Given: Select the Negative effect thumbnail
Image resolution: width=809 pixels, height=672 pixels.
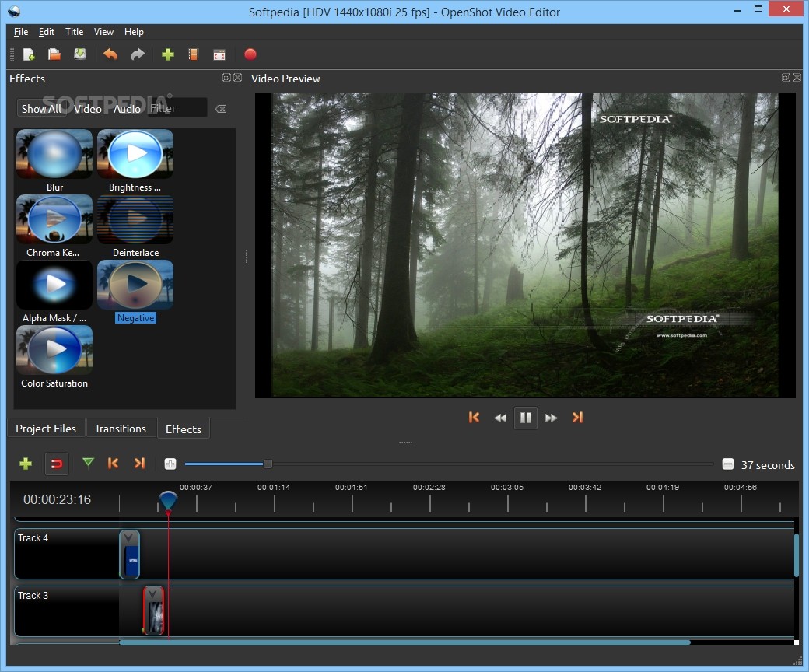Looking at the screenshot, I should [135, 284].
